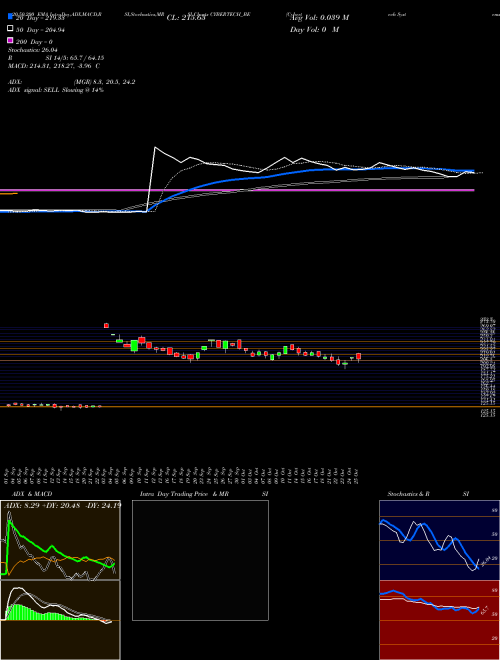Click the 'Day Vol: 0 M' label
The width and height of the screenshot is (500, 660).
coord(314,30)
